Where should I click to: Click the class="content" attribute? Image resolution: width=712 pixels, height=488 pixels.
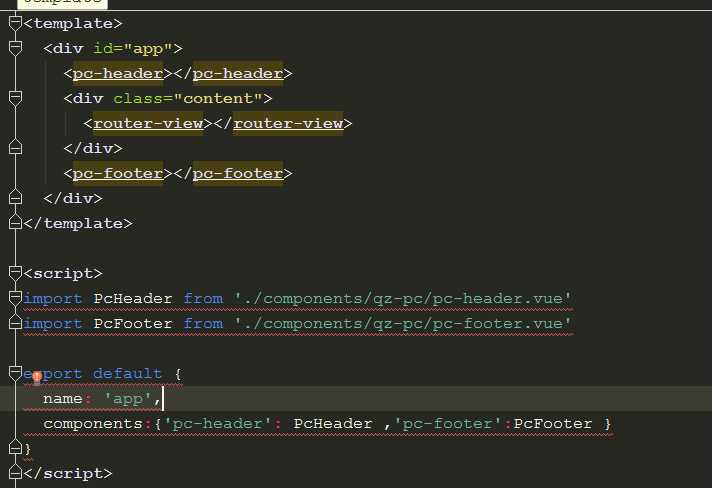pos(188,98)
